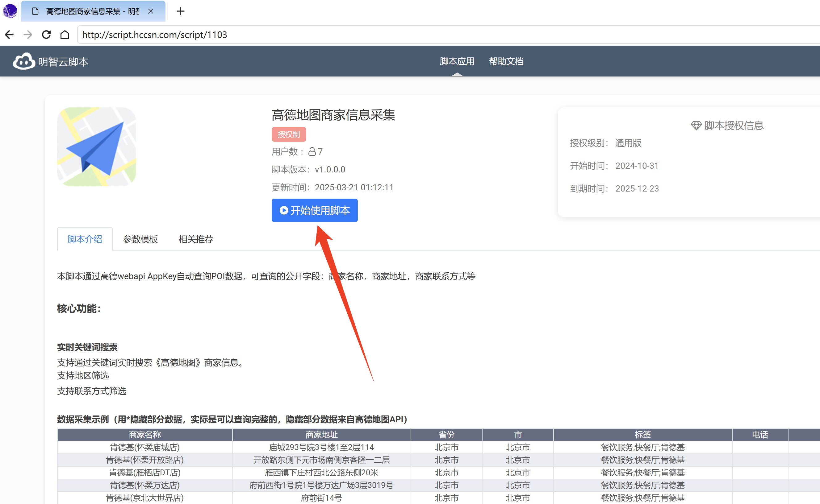This screenshot has width=820, height=504.
Task: Open the 脚本应用 navigation menu
Action: 457,61
